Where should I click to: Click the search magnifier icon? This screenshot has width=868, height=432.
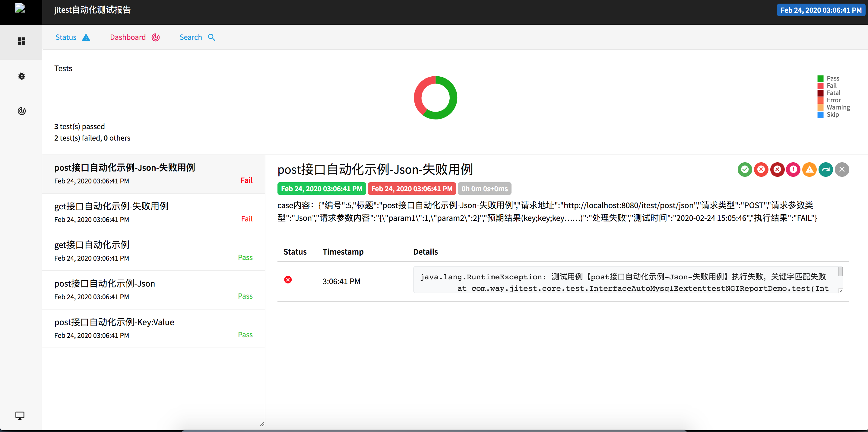pyautogui.click(x=211, y=37)
